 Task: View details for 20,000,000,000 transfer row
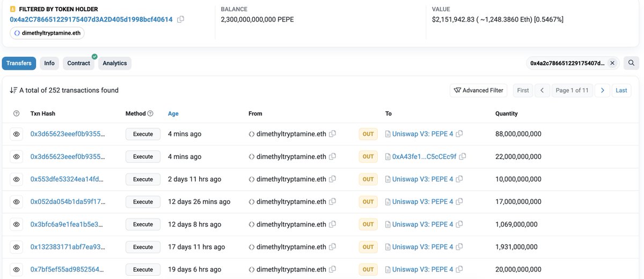17,269
